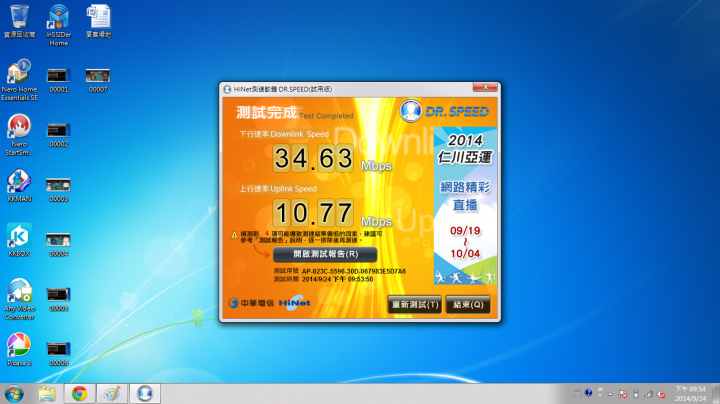Select the 00007 image file
This screenshot has height=404, width=720.
point(98,80)
